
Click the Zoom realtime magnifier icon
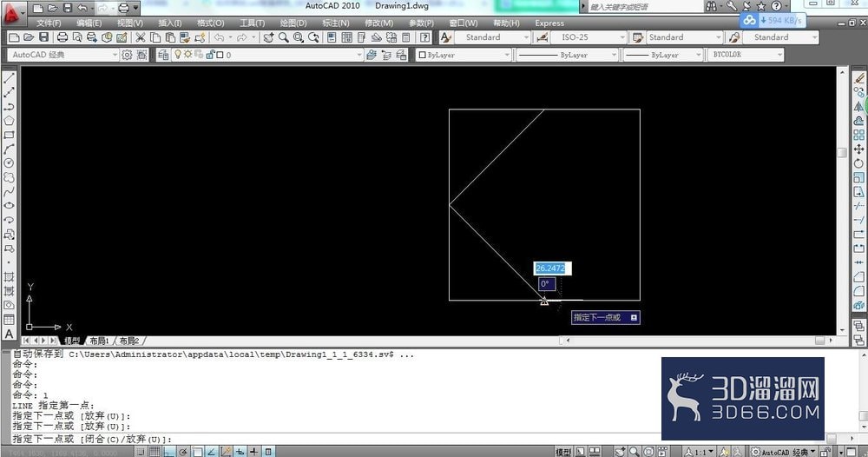pyautogui.click(x=284, y=37)
